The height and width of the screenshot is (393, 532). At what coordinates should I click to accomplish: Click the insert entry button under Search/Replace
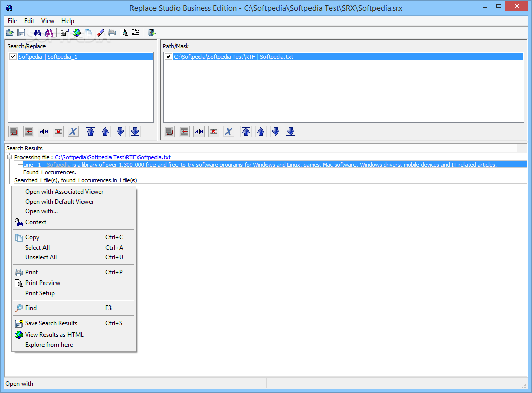(29, 132)
